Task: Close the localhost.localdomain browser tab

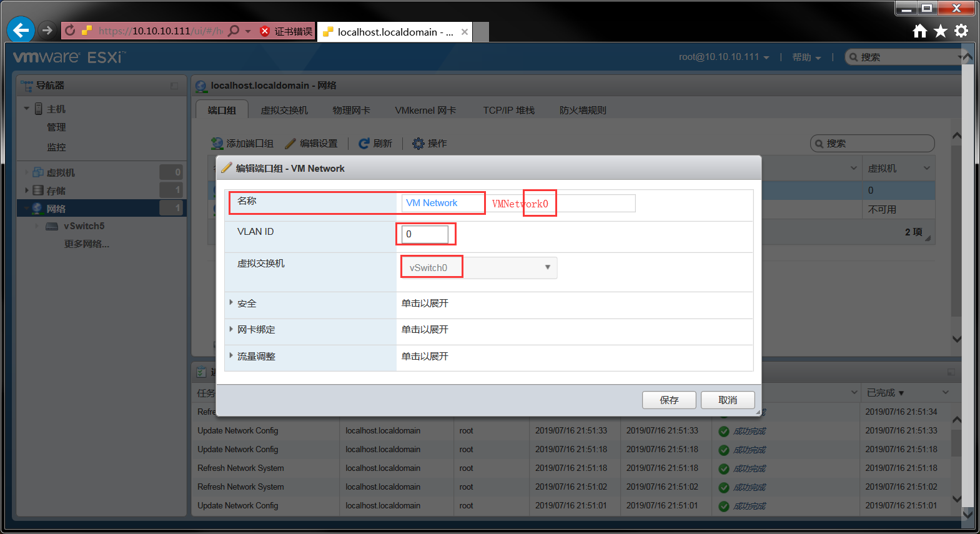Action: 465,32
